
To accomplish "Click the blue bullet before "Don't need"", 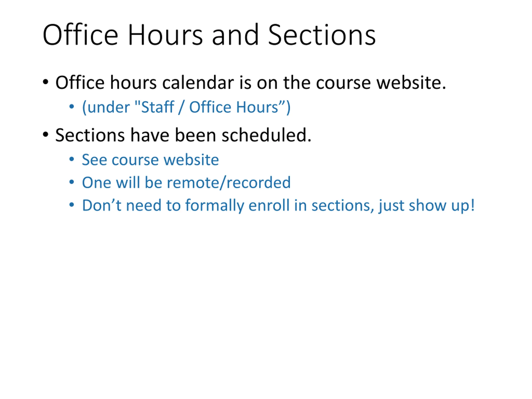I will 71,205.
